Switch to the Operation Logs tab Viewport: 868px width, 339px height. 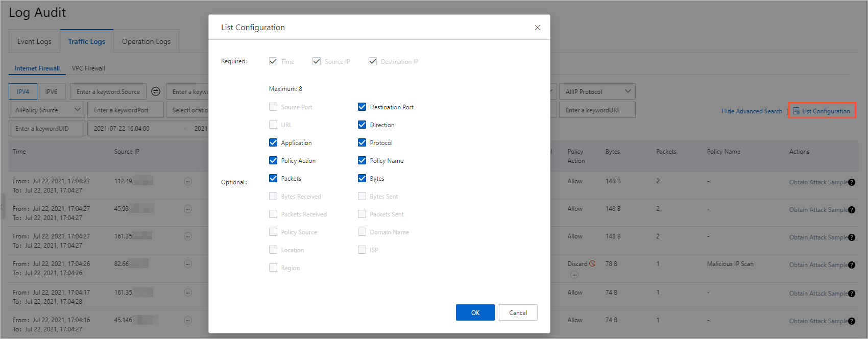coord(146,41)
